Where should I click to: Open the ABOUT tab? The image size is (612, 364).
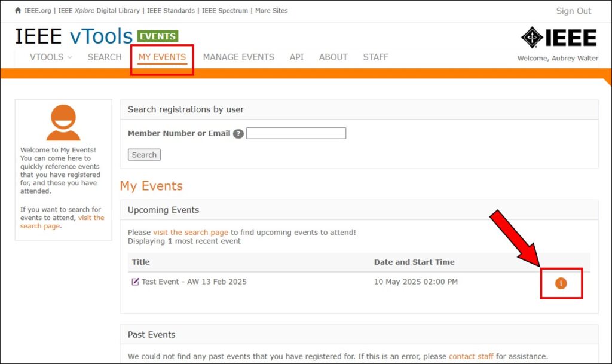tap(333, 57)
